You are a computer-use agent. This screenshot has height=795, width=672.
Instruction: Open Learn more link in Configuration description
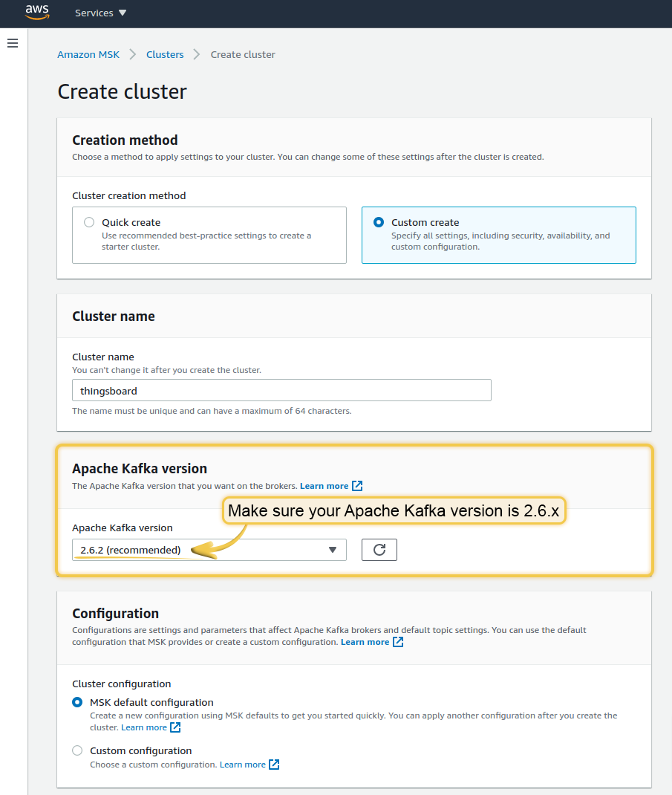[x=365, y=642]
